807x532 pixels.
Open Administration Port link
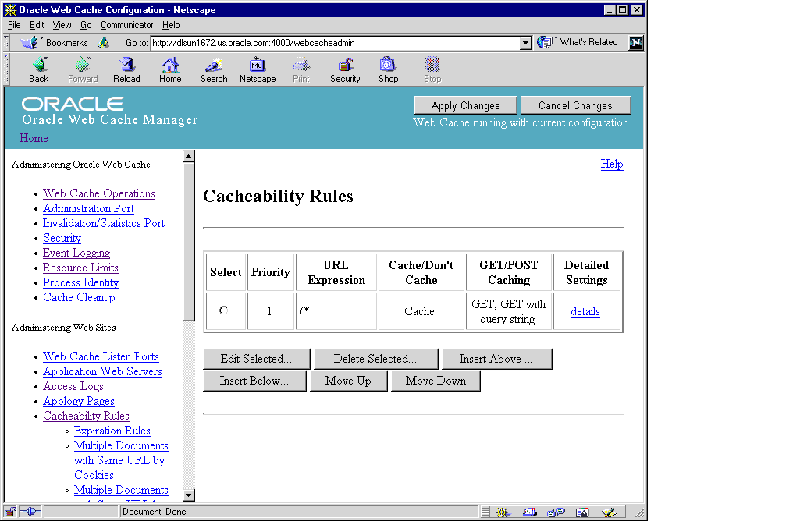pyautogui.click(x=88, y=208)
